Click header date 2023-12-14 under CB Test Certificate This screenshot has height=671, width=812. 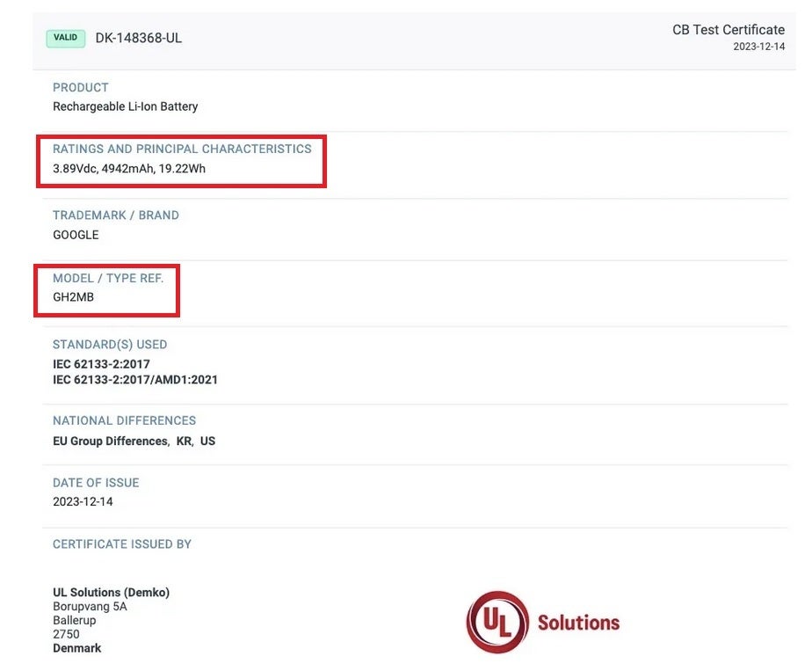(758, 47)
